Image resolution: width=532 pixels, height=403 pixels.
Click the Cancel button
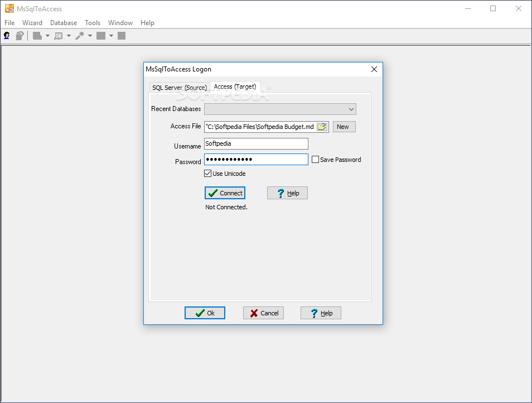click(263, 313)
